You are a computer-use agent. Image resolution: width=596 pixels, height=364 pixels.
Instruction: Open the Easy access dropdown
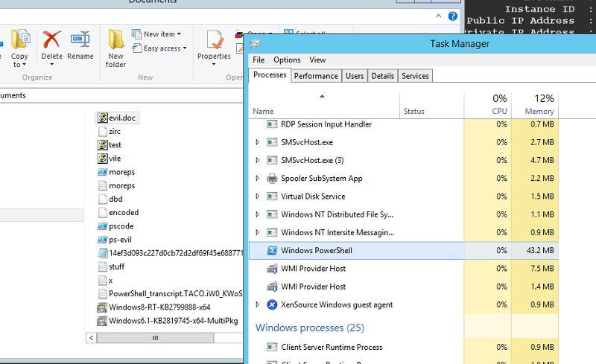pos(162,48)
